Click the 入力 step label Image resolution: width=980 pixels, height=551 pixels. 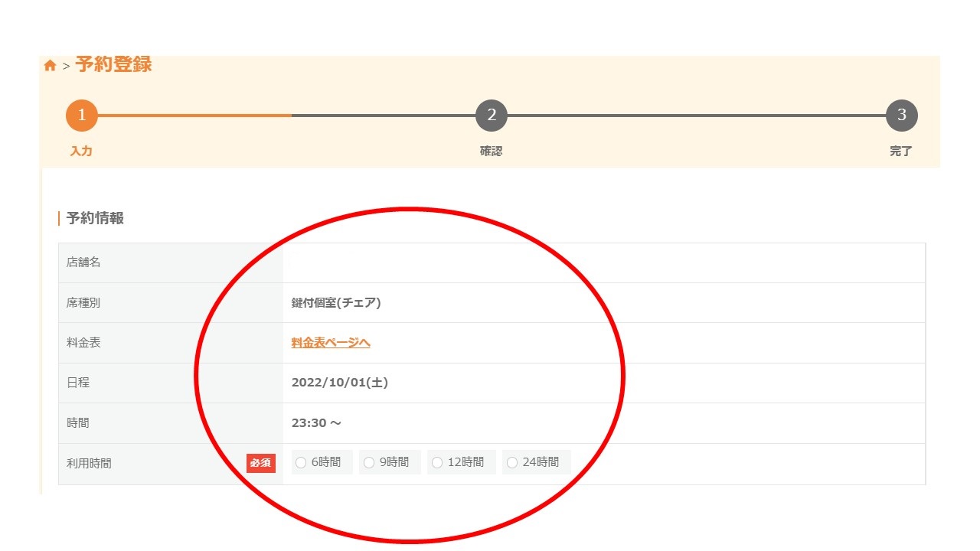81,152
